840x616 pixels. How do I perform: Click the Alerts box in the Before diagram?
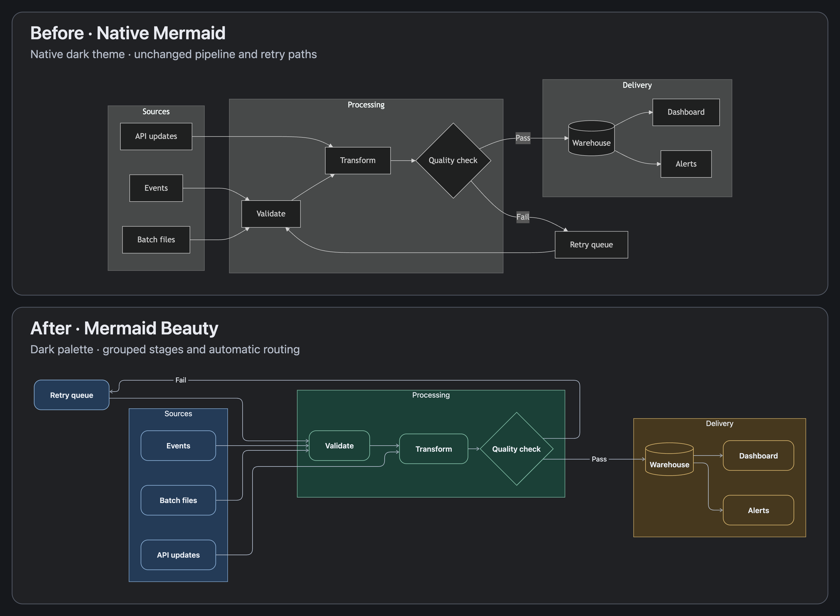[x=686, y=164]
